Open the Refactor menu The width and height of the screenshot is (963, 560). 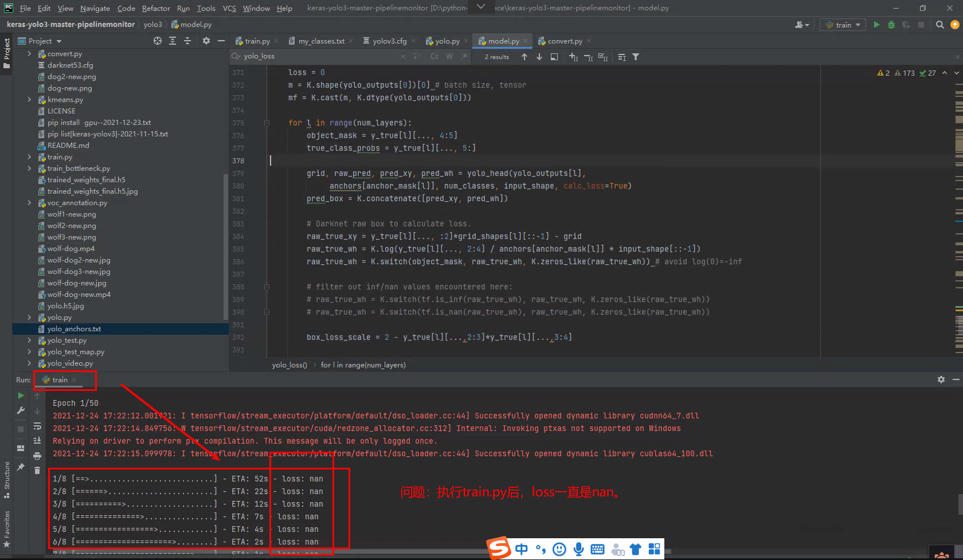[x=156, y=8]
